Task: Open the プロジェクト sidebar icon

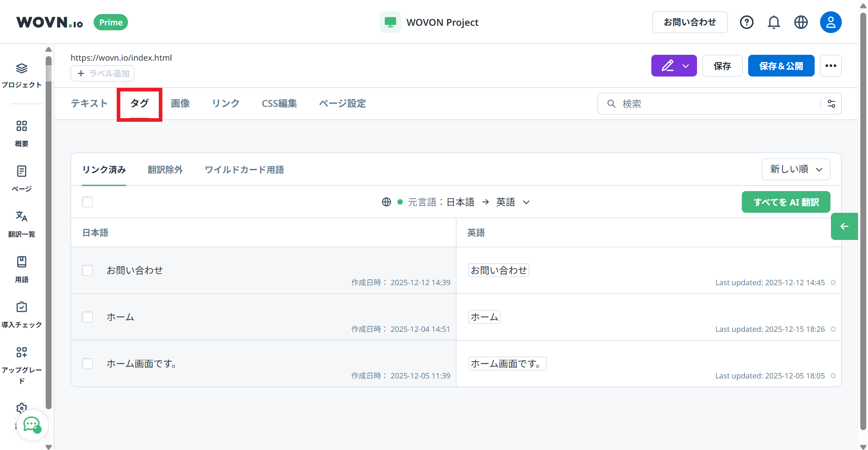Action: 22,75
